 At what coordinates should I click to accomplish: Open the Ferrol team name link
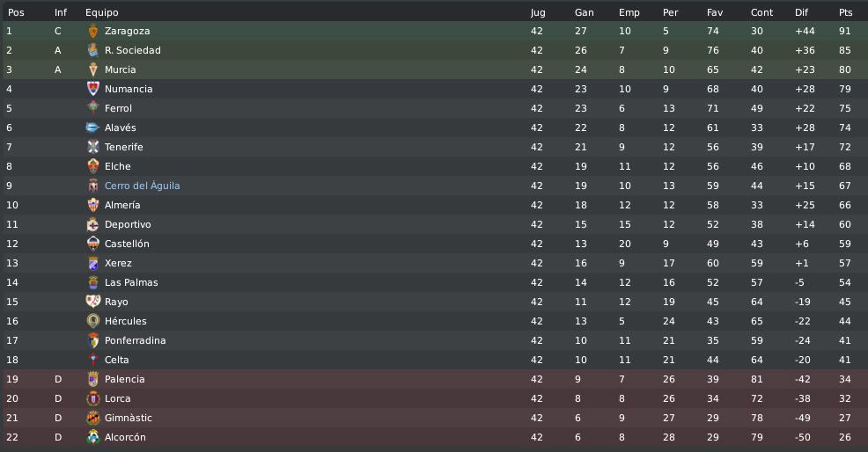pos(118,108)
